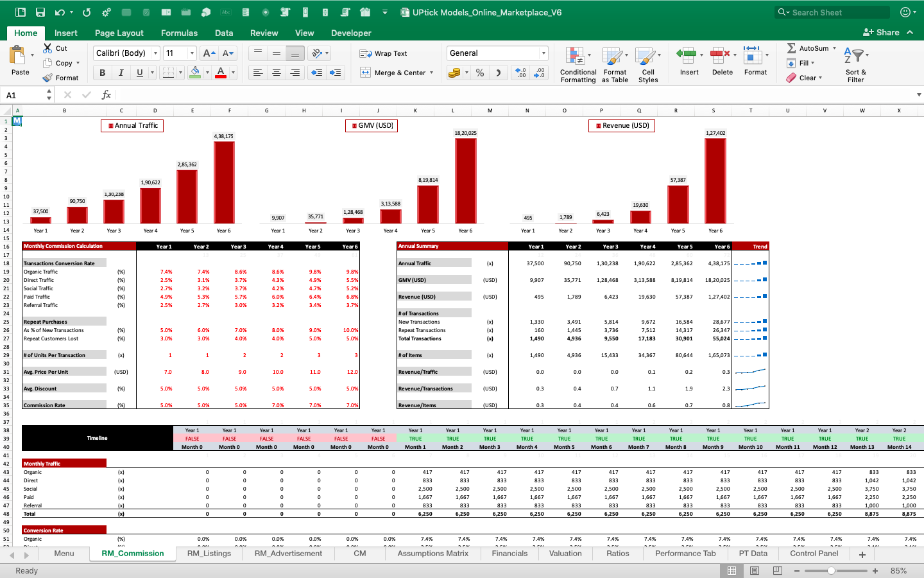Image resolution: width=924 pixels, height=578 pixels.
Task: Expand the Clear dropdown arrow
Action: [820, 78]
